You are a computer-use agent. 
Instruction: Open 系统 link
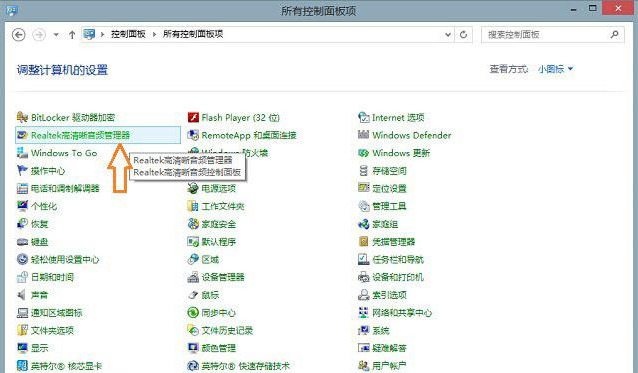tap(380, 330)
